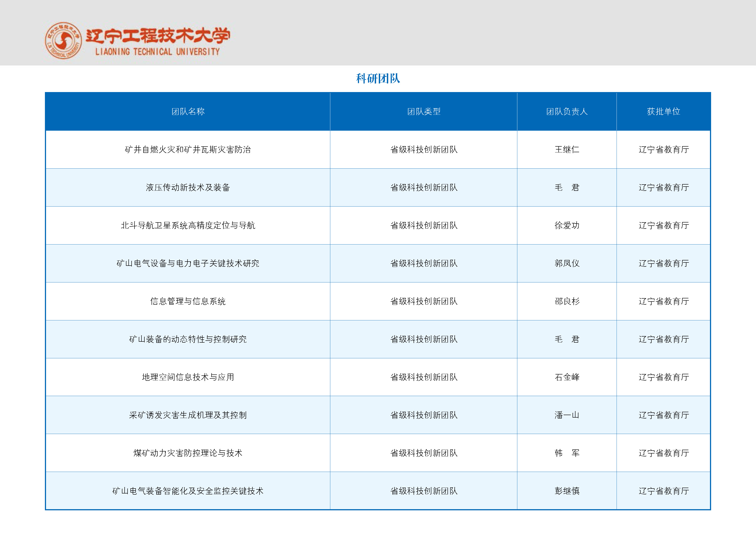The width and height of the screenshot is (756, 557).
Task: Click team leader name 王继仁
Action: (567, 149)
